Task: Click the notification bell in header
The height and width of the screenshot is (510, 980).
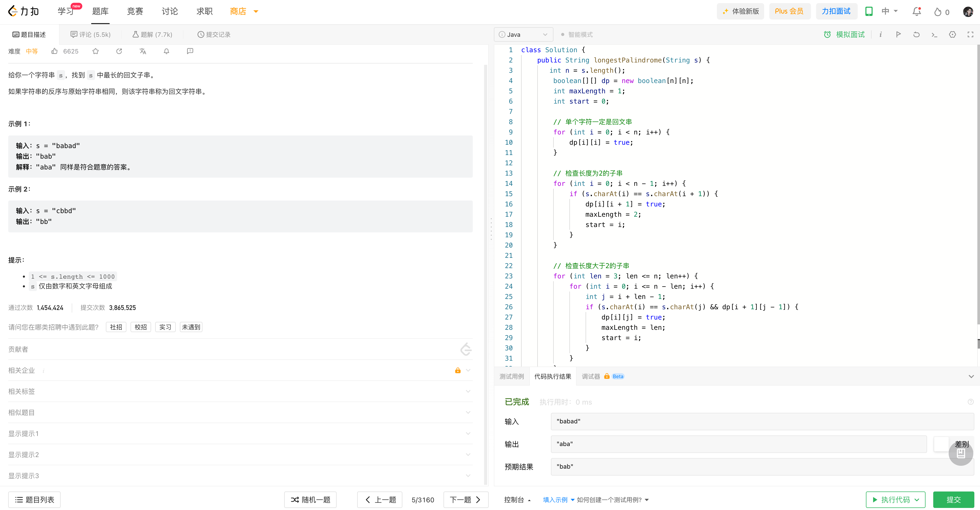Action: click(x=917, y=11)
